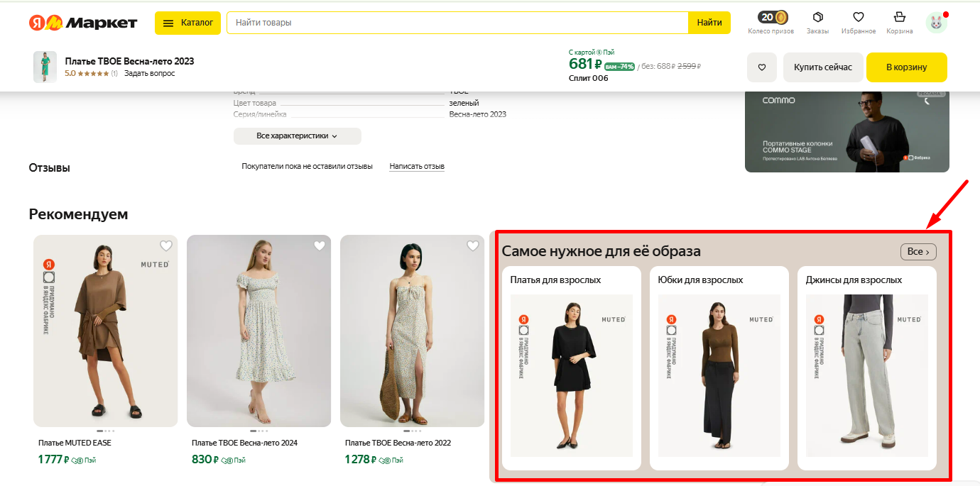The height and width of the screenshot is (486, 980).
Task: Click the Pay badge icon beside 1777 ₽
Action: 83,460
